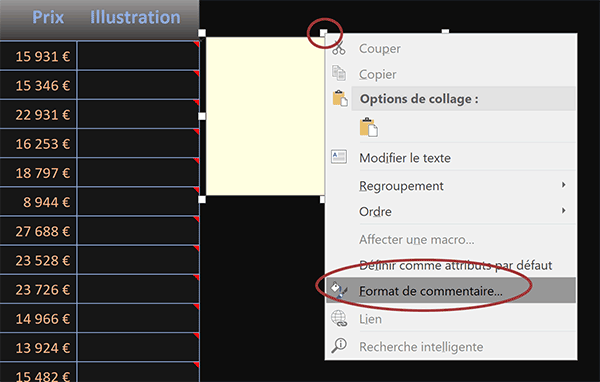This screenshot has height=382, width=600.
Task: Select Affecter une macro... entry
Action: point(451,240)
